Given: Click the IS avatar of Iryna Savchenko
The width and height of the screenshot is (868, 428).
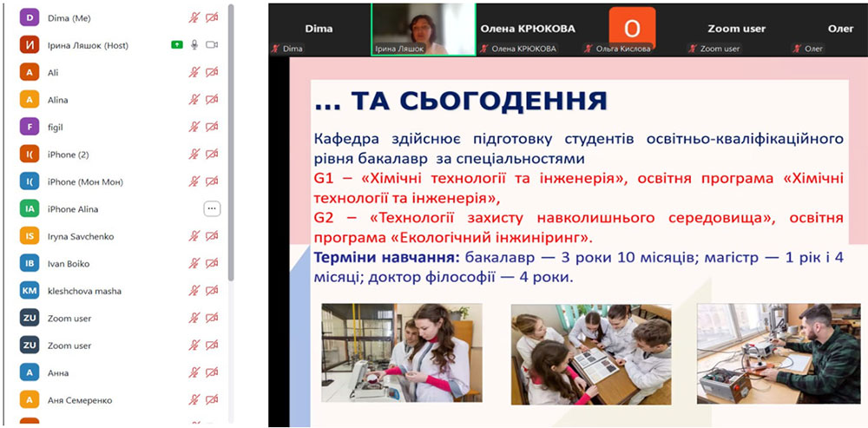Looking at the screenshot, I should (30, 236).
